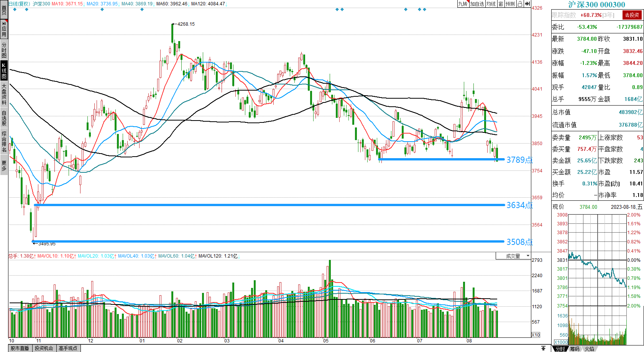Click the jump-to-end arrow icon
This screenshot has height=352, width=644.
pyautogui.click(x=527, y=4)
